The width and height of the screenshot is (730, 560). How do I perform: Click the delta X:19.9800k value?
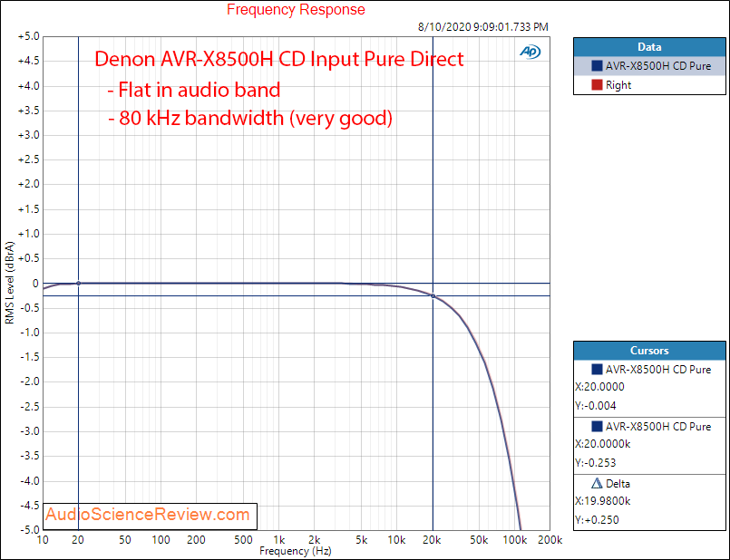[x=603, y=501]
